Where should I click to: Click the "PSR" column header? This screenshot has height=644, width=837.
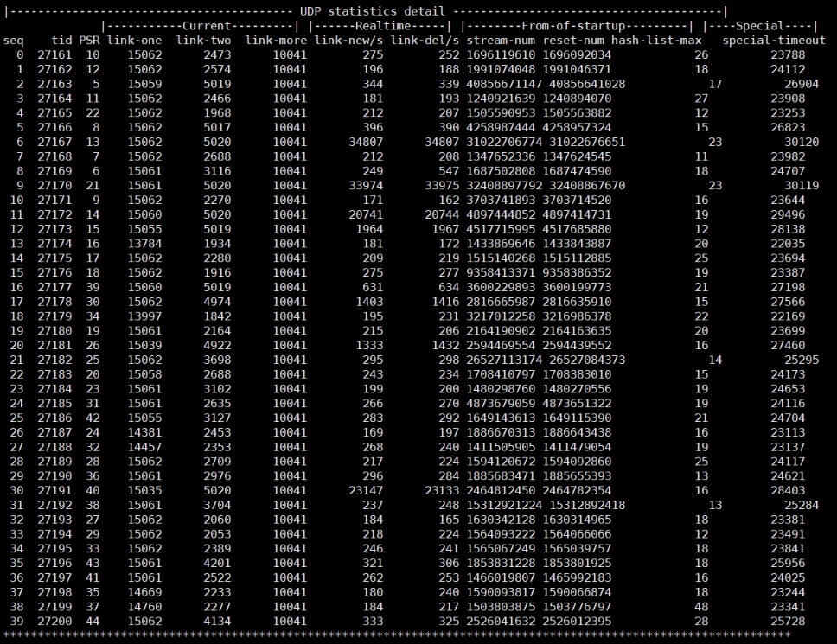[x=88, y=41]
